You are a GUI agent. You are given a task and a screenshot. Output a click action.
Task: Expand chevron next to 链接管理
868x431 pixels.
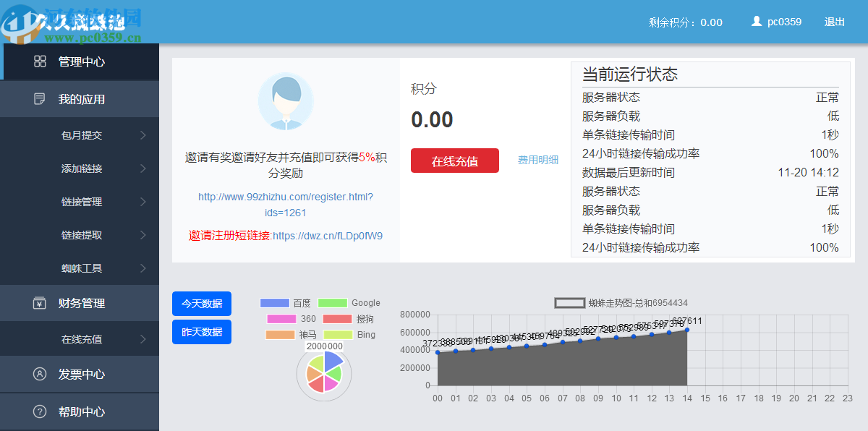[143, 202]
